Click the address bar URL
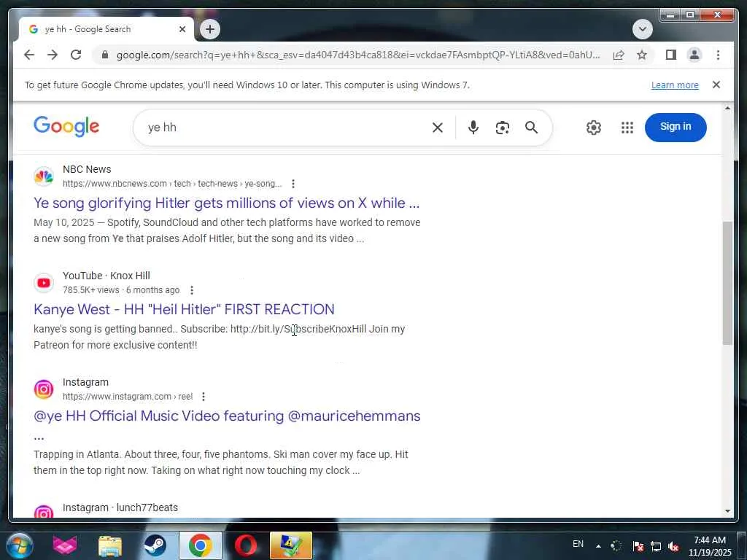747x560 pixels. click(358, 55)
